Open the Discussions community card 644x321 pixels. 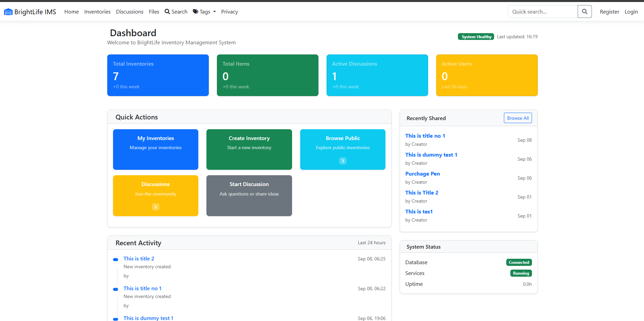coord(155,196)
